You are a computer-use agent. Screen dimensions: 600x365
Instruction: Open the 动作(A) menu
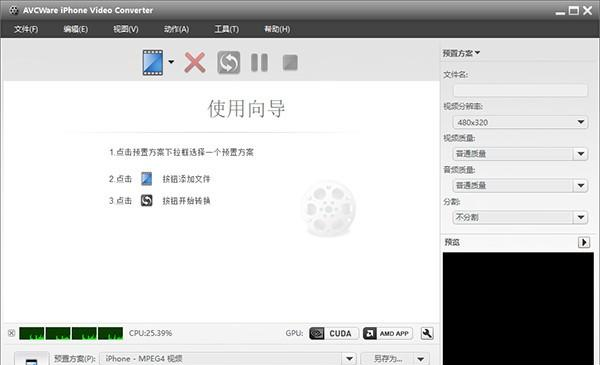(x=176, y=29)
